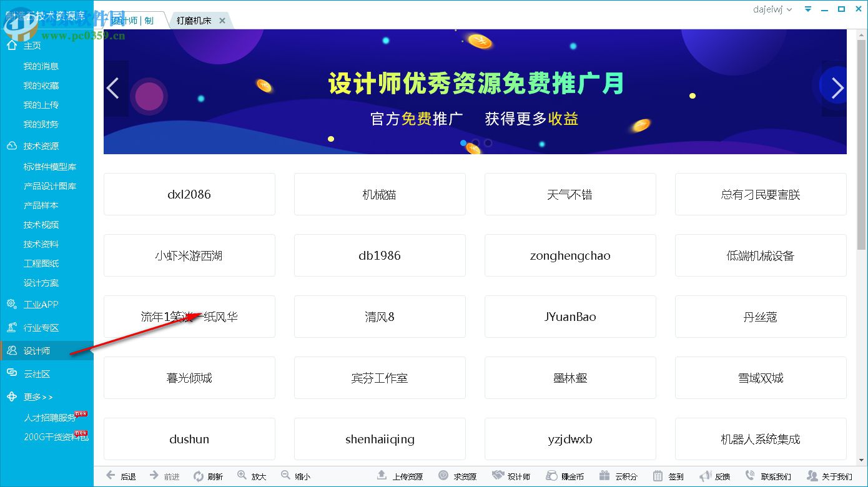Open 我的收藏 in sidebar

[x=41, y=86]
